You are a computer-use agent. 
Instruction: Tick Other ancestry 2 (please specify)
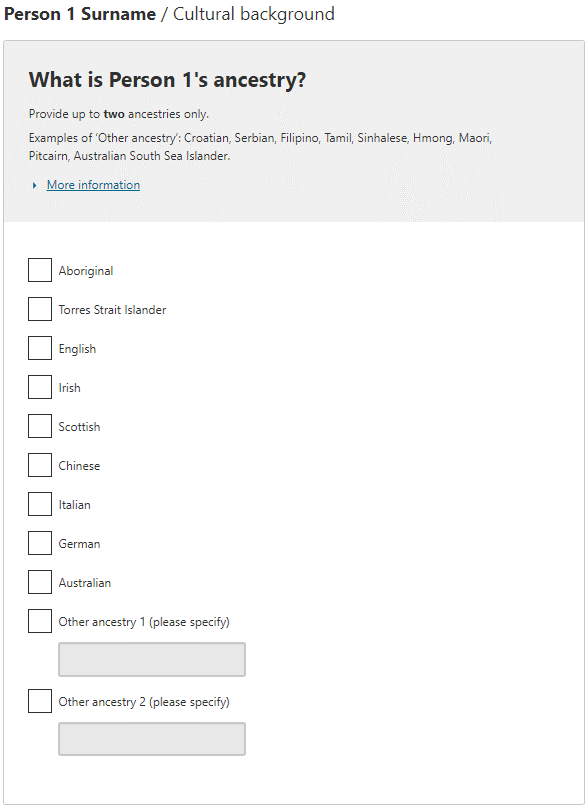(39, 701)
